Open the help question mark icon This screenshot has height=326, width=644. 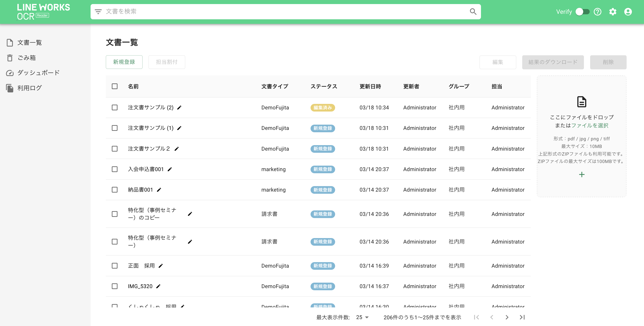[x=597, y=12]
